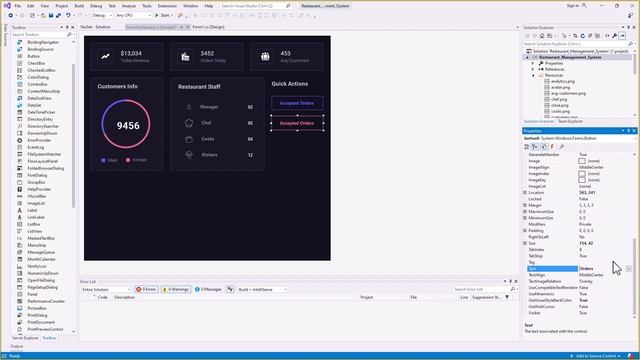The width and height of the screenshot is (640, 360).
Task: Click the Search Solution Explorer field
Action: click(x=575, y=44)
